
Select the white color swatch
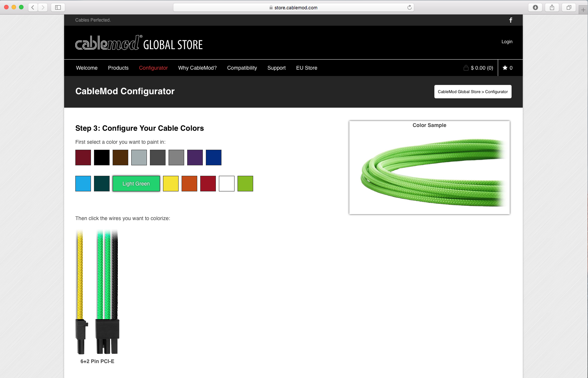tap(227, 184)
